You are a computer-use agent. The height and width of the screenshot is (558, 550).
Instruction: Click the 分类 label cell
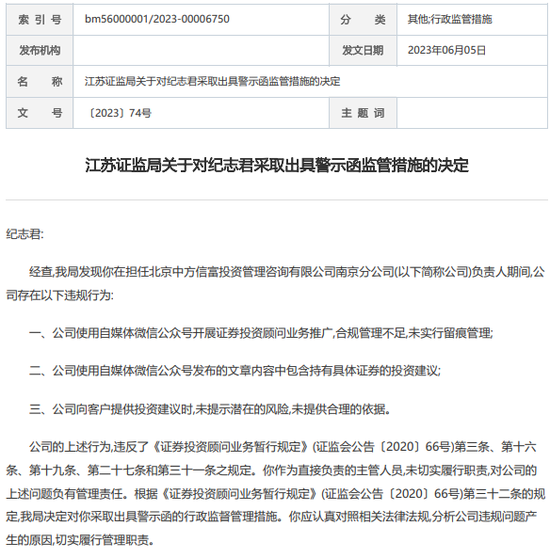363,20
